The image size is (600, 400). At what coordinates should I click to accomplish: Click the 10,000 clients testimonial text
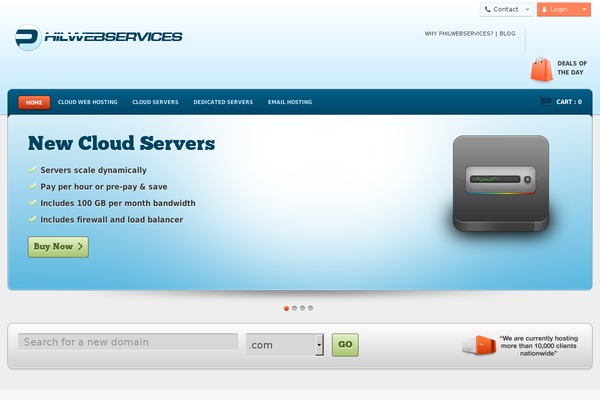tap(539, 346)
